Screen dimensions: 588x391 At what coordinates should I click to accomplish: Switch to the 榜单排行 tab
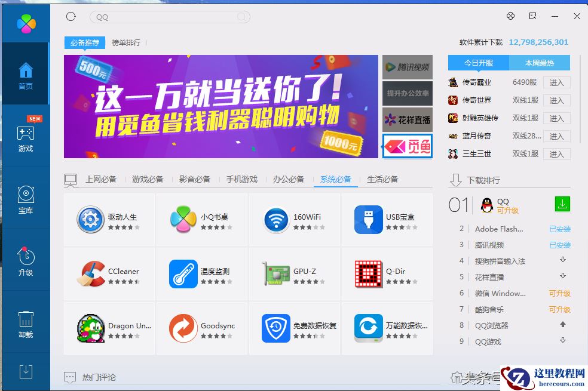coord(126,43)
